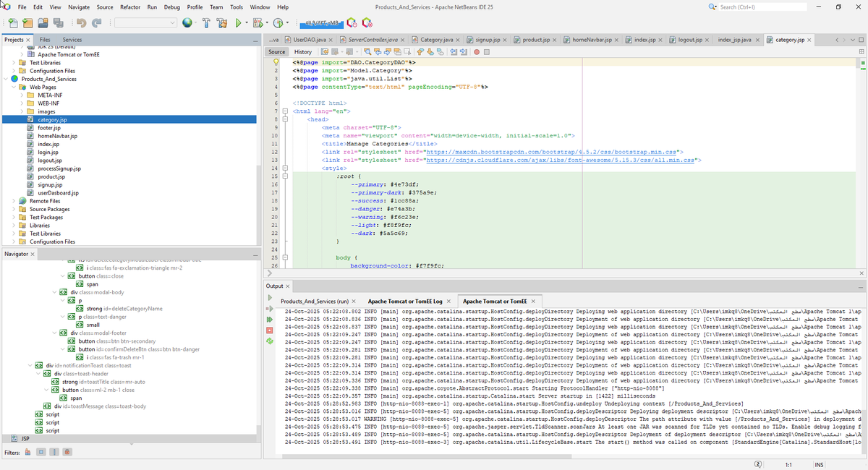Close the Output panel tab
868x470 pixels.
pos(287,286)
